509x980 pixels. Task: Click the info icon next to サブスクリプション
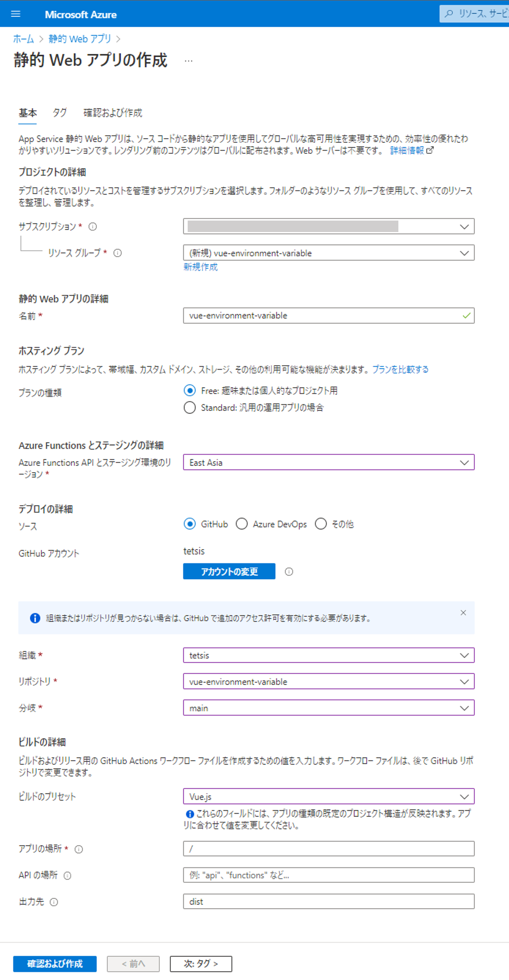coord(92,227)
